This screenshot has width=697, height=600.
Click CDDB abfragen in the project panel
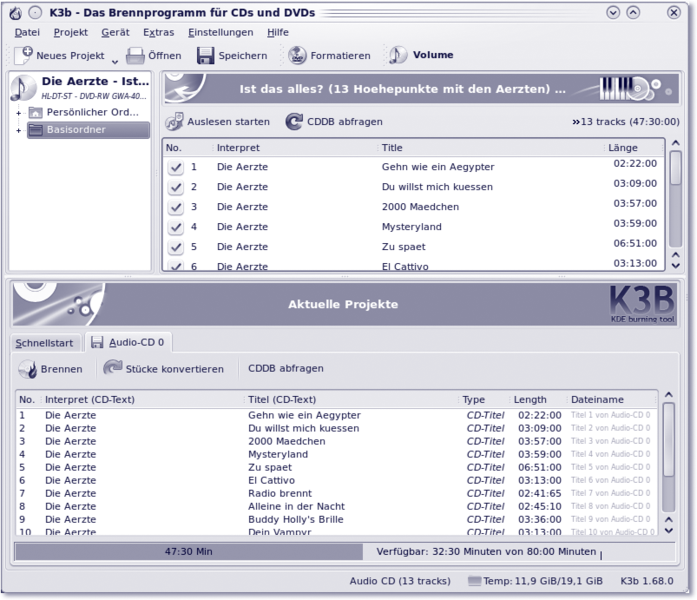tap(285, 369)
